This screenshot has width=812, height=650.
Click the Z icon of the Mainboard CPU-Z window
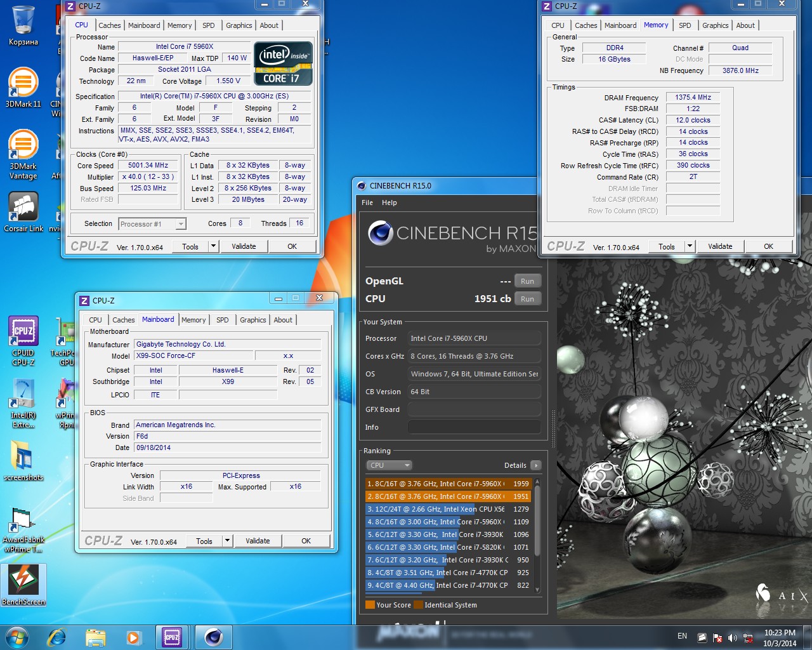pyautogui.click(x=84, y=300)
